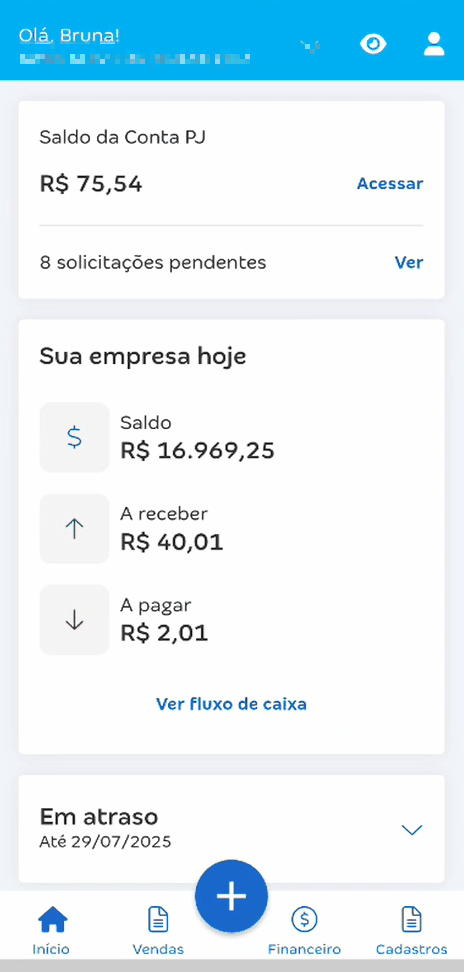464x972 pixels.
Task: Tap the up arrow A receber icon
Action: click(74, 528)
